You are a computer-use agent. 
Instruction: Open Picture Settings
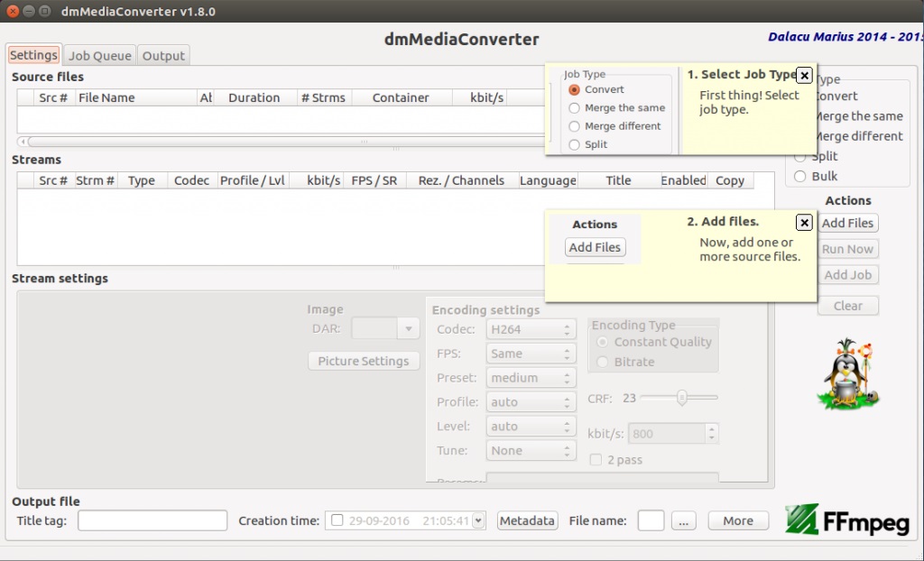click(x=364, y=362)
